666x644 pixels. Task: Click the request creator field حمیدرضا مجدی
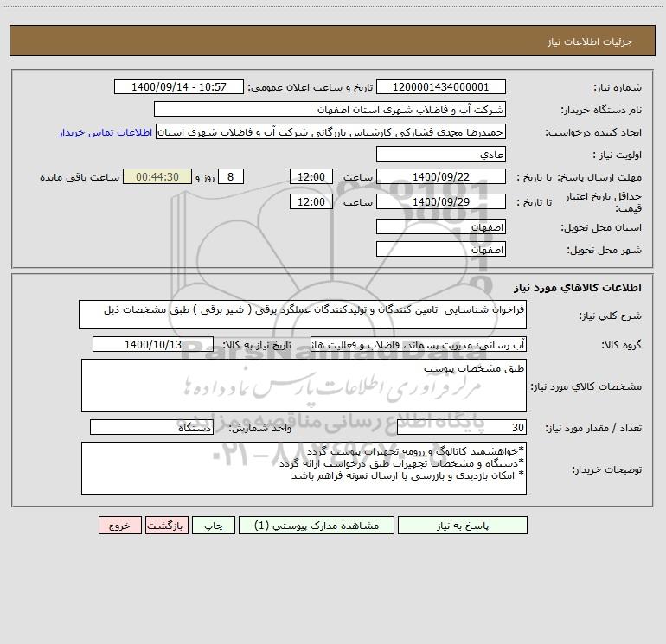click(x=330, y=131)
